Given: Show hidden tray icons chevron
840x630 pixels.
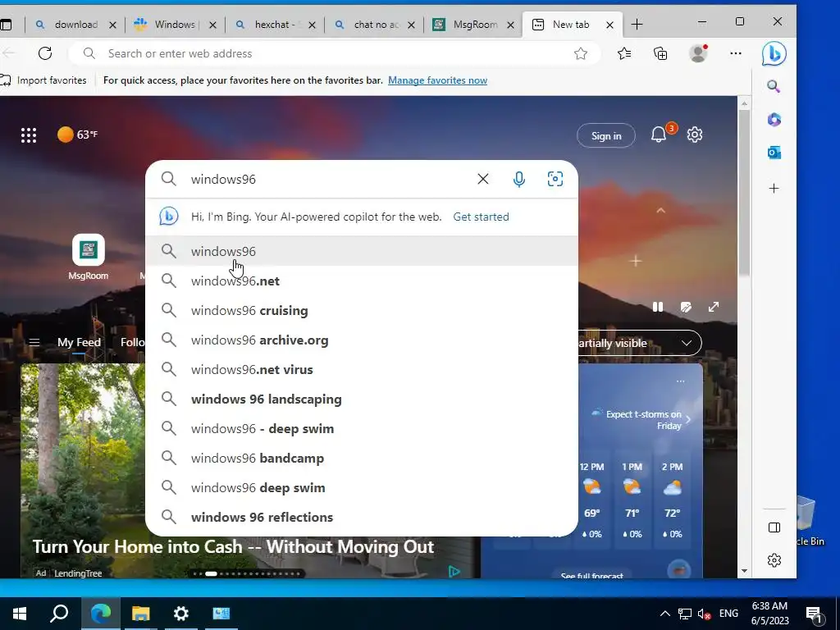Looking at the screenshot, I should coord(664,614).
